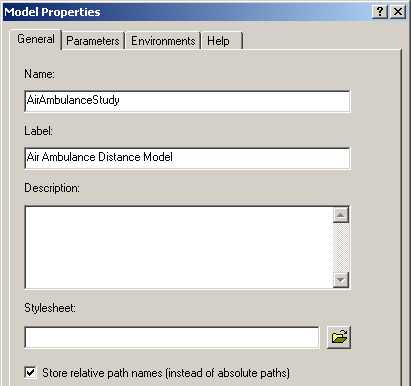Click into the Name field containing AirAmbulanceStudy

[187, 101]
